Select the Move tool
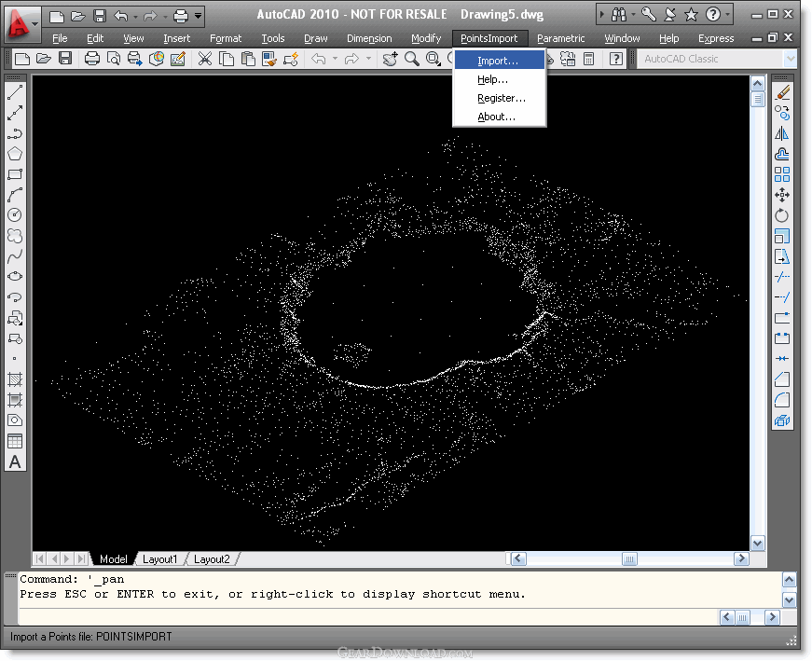The width and height of the screenshot is (812, 661). (782, 195)
